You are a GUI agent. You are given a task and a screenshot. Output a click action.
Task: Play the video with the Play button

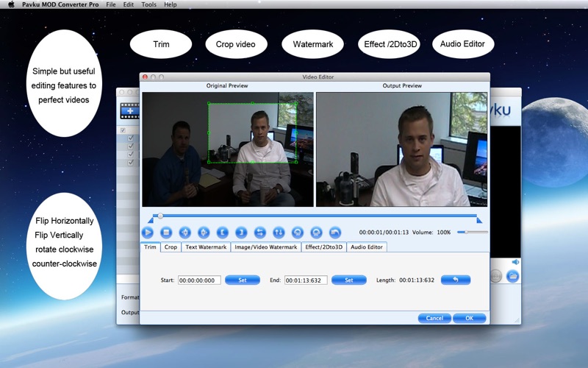pyautogui.click(x=148, y=233)
